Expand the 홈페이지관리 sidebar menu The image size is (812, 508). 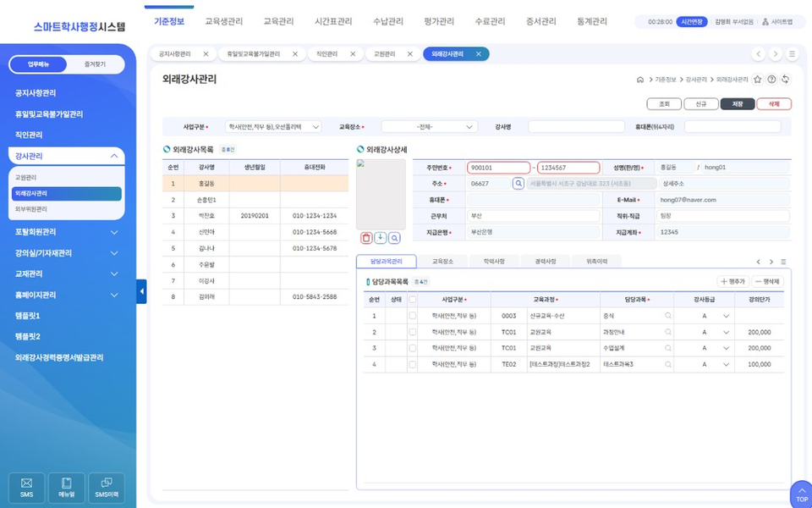[x=66, y=295]
